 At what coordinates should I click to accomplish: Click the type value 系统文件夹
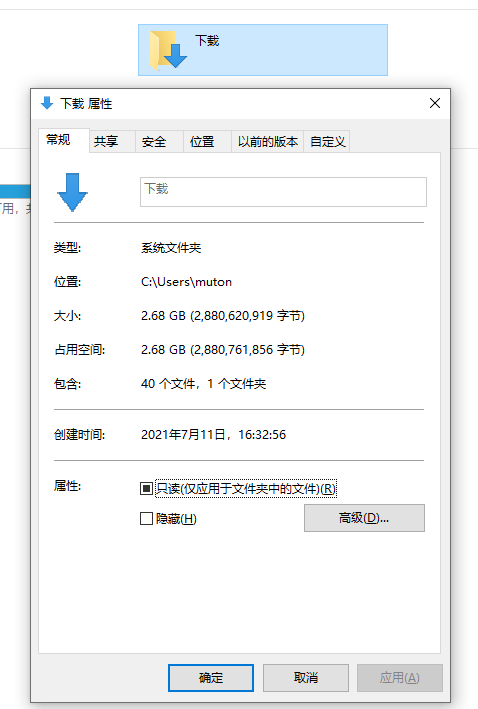(171, 248)
